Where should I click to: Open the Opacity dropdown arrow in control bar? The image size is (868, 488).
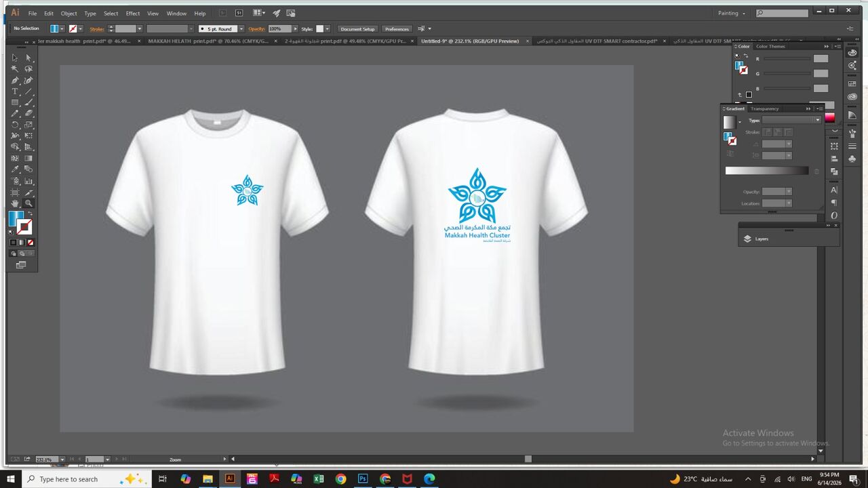[x=295, y=28]
